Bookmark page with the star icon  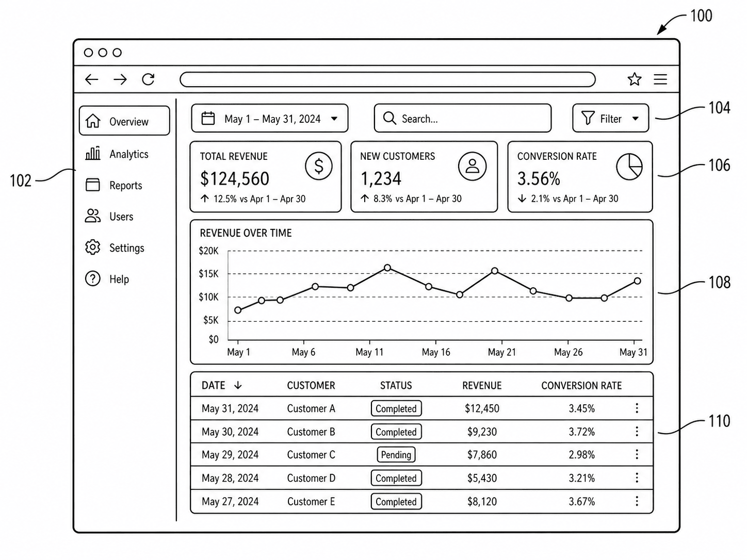click(x=635, y=79)
